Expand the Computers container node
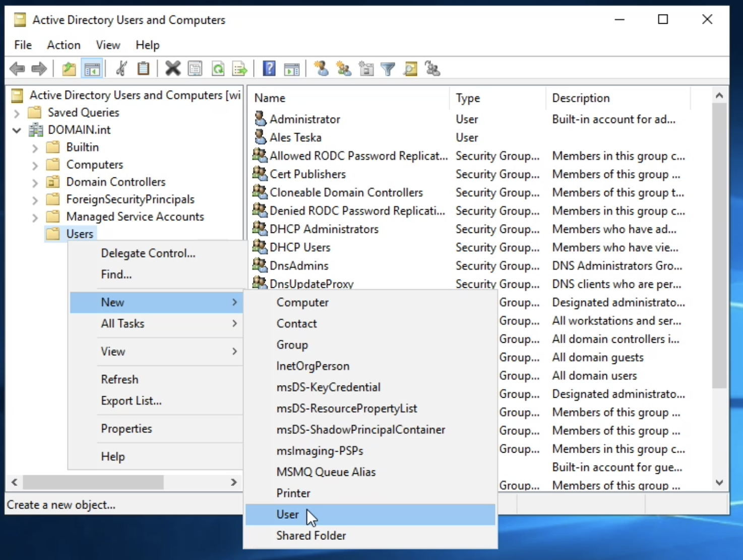Image resolution: width=743 pixels, height=560 pixels. (35, 165)
